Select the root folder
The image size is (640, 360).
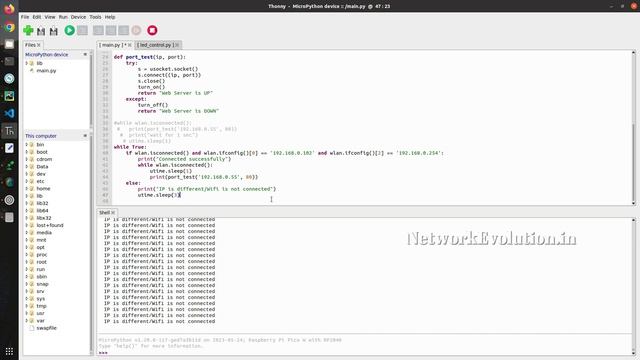pyautogui.click(x=41, y=262)
